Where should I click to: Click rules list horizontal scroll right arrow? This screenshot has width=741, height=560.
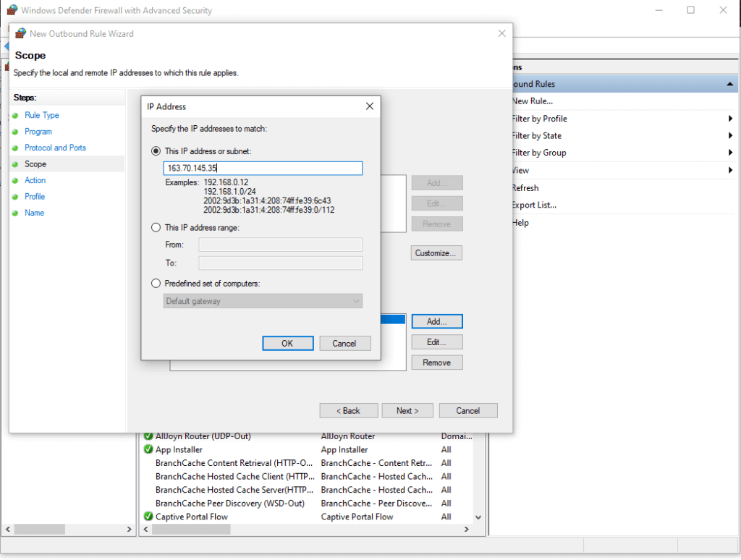[467, 530]
